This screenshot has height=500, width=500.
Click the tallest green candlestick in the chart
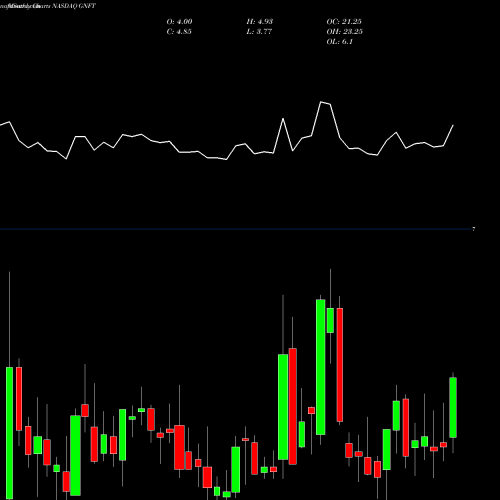click(321, 367)
